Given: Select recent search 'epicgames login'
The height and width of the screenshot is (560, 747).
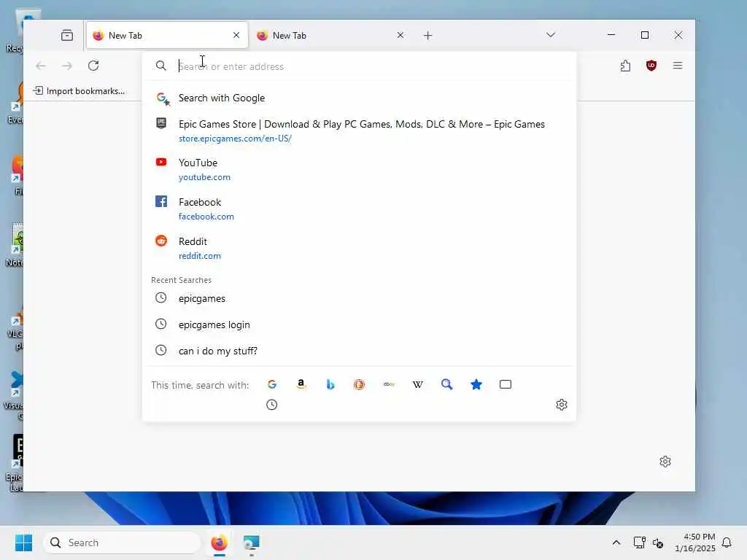Looking at the screenshot, I should click(359, 324).
